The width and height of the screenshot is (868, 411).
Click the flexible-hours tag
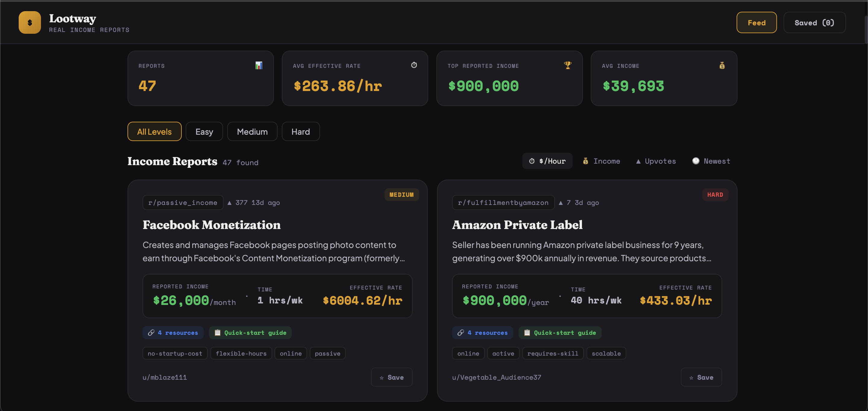point(241,353)
